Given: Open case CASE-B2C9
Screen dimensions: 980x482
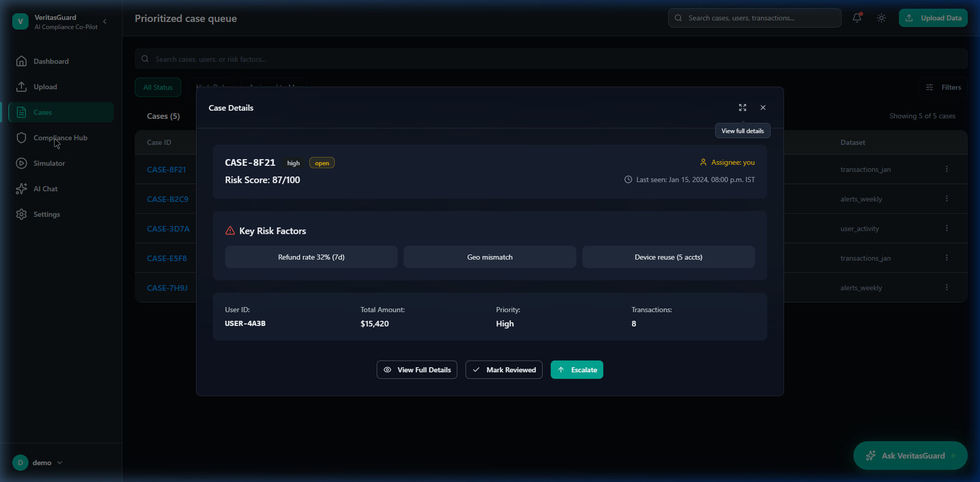Looking at the screenshot, I should click(167, 199).
